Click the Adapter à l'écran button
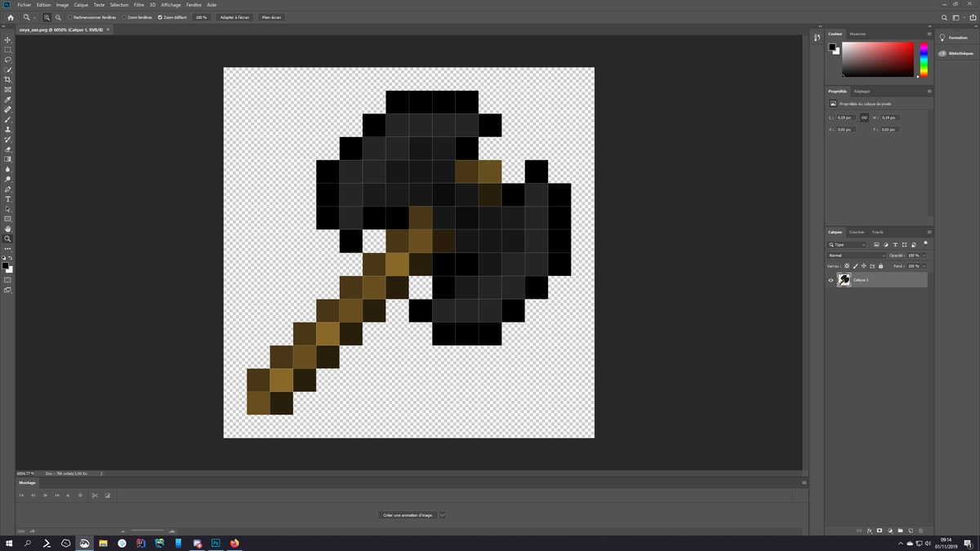Image resolution: width=980 pixels, height=551 pixels. tap(234, 17)
